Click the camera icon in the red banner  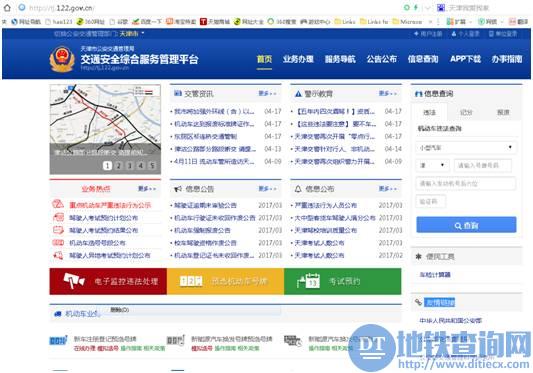tap(74, 281)
